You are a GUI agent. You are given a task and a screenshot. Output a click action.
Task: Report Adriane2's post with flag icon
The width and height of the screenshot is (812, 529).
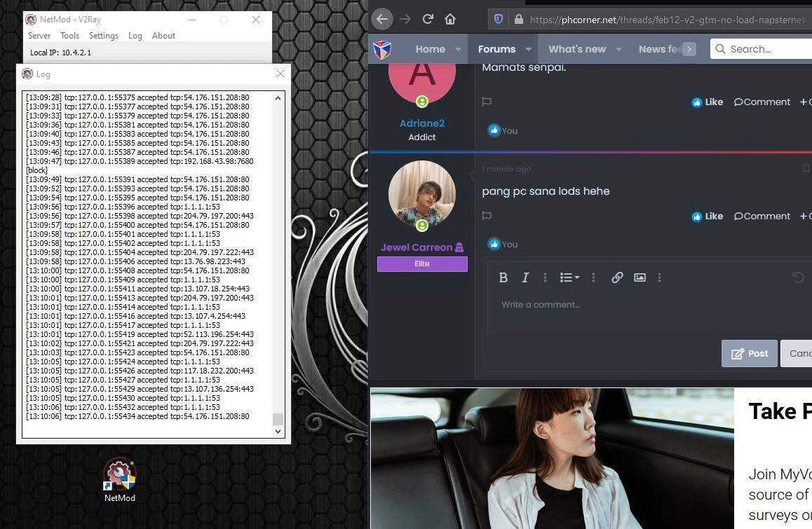tap(486, 102)
